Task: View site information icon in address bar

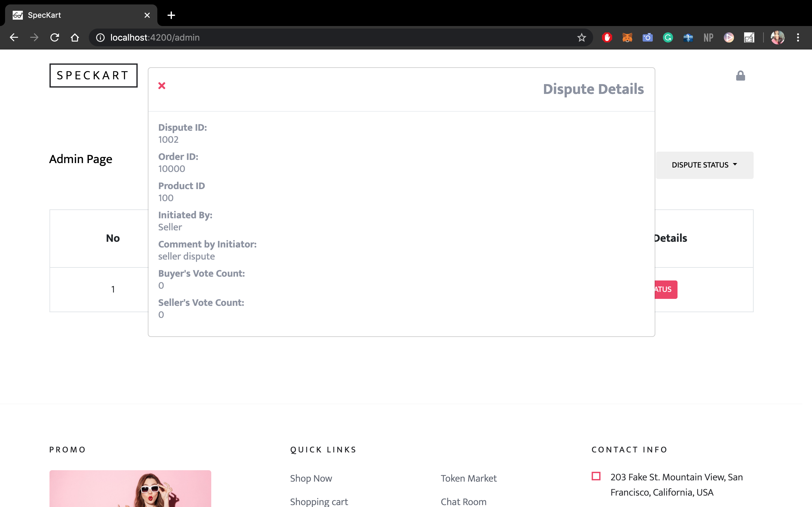Action: pyautogui.click(x=100, y=37)
